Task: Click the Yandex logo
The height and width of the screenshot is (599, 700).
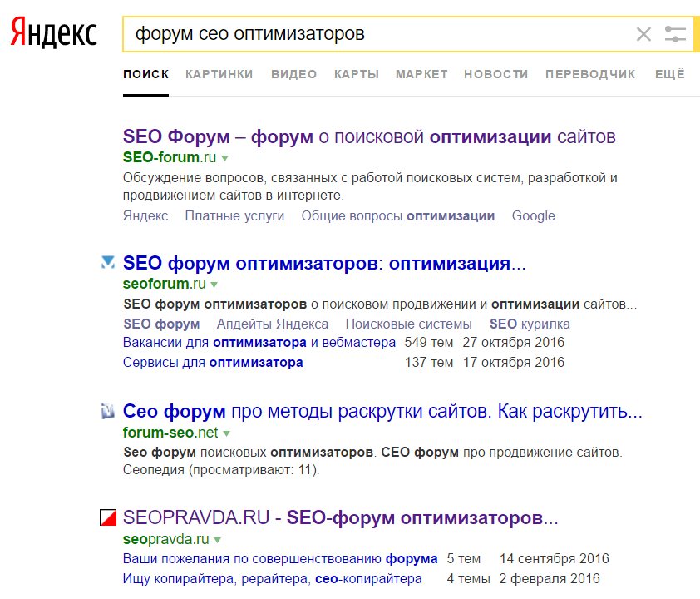Action: (54, 33)
